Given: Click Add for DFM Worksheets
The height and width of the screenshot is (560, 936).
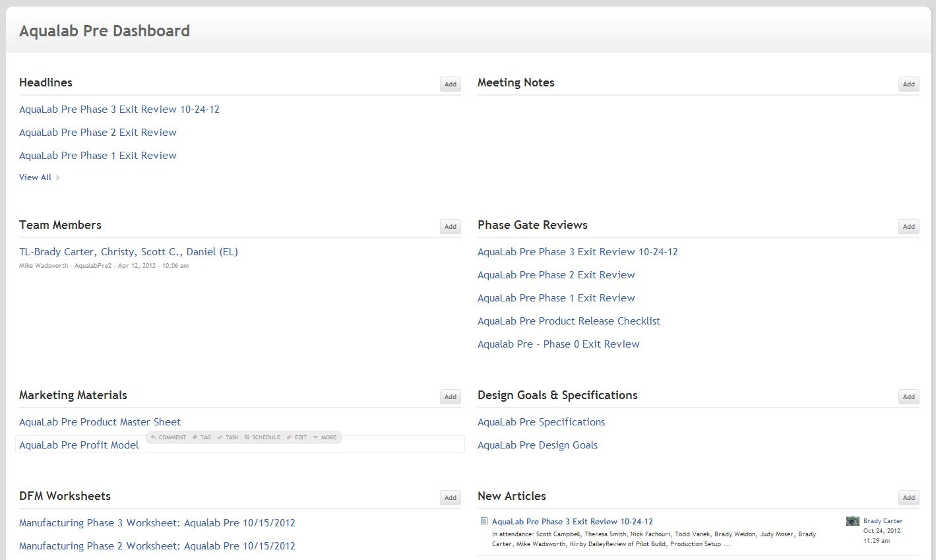Looking at the screenshot, I should [451, 497].
